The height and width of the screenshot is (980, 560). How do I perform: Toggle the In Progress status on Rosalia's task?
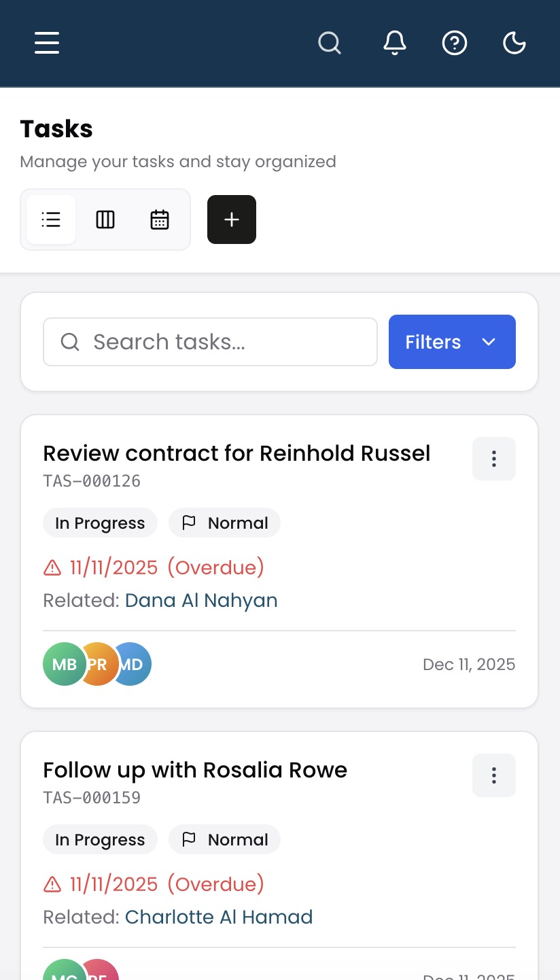coord(100,839)
